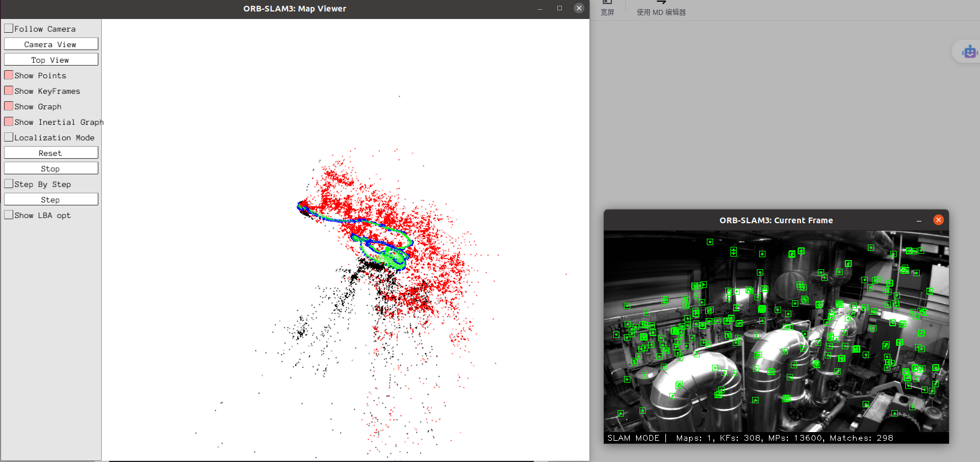Switch to Top View
The image size is (980, 462).
pyautogui.click(x=51, y=60)
